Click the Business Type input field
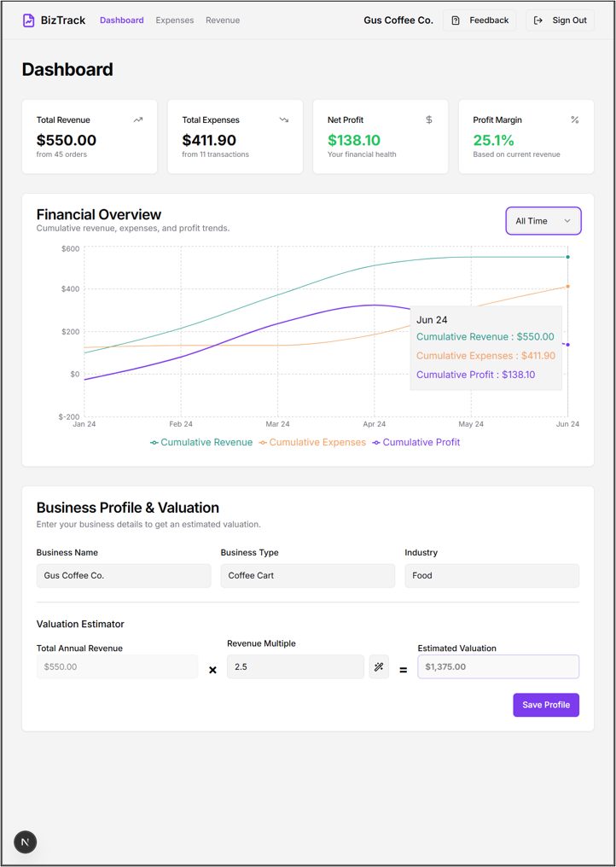The image size is (616, 867). pos(308,576)
